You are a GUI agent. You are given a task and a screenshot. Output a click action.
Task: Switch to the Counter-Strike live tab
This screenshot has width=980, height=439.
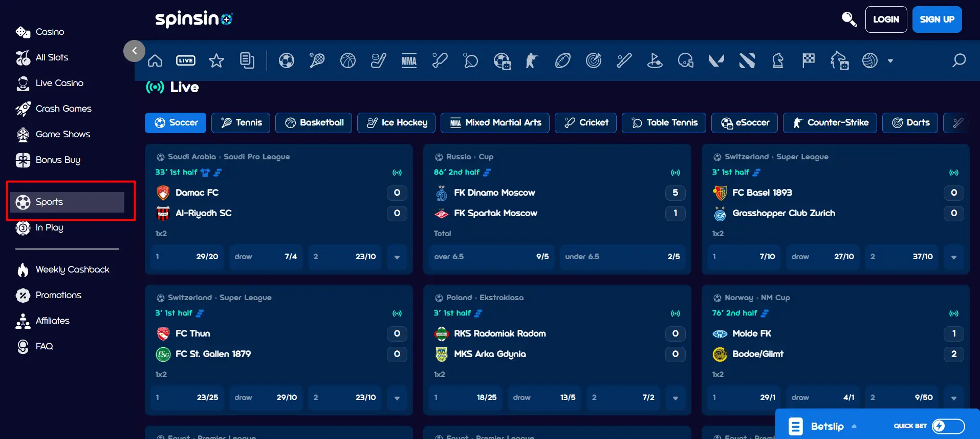830,123
